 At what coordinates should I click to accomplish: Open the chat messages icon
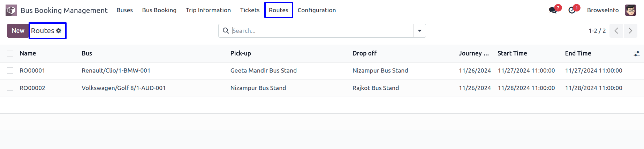553,10
